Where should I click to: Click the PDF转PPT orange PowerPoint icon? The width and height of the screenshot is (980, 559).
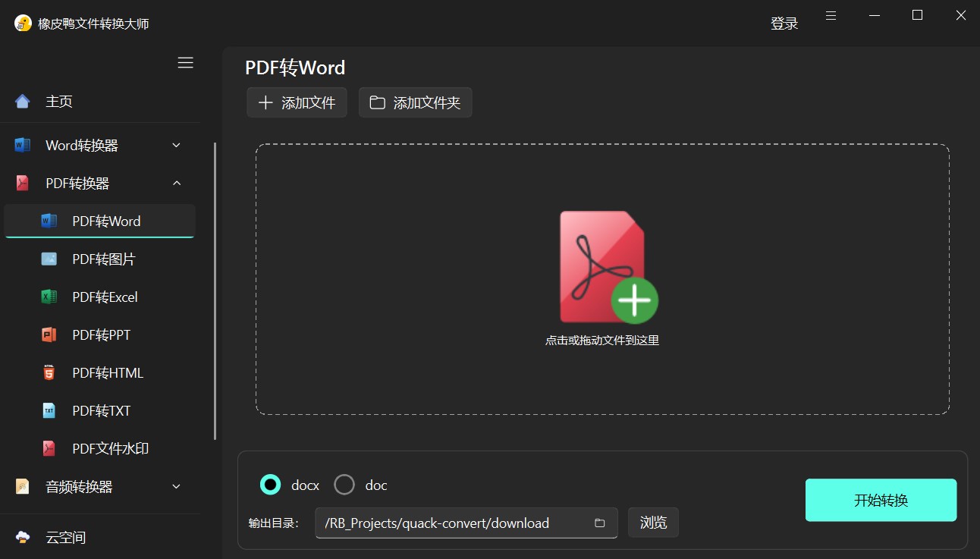[x=49, y=334]
